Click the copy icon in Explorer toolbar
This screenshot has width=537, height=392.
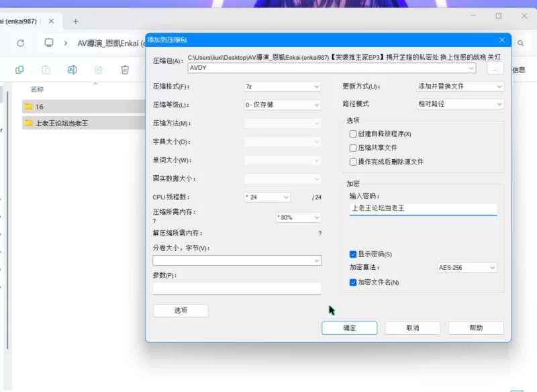pos(19,70)
